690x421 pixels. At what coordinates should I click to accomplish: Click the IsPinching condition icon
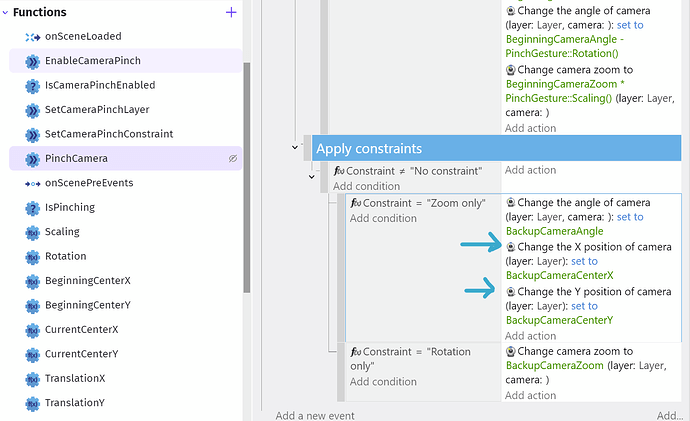(x=32, y=208)
